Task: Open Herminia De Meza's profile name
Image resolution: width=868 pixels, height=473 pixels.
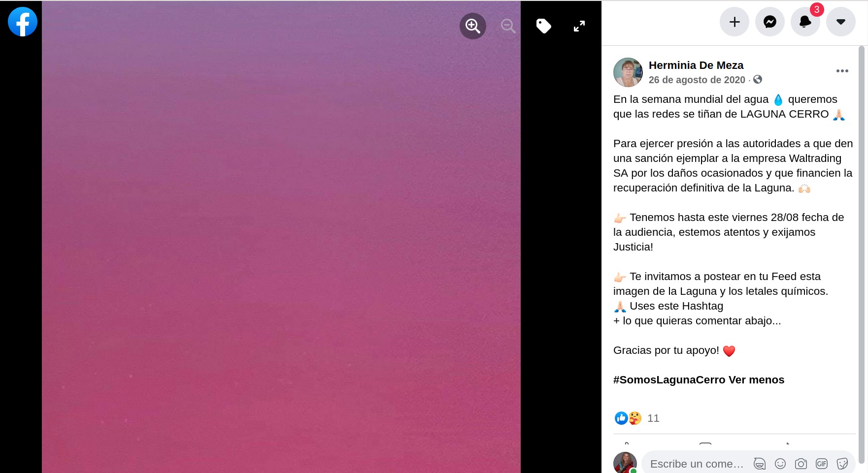Action: point(696,65)
